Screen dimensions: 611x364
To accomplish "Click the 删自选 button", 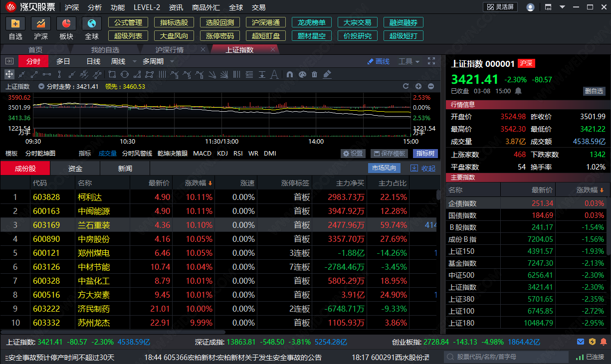I will coord(594,91).
